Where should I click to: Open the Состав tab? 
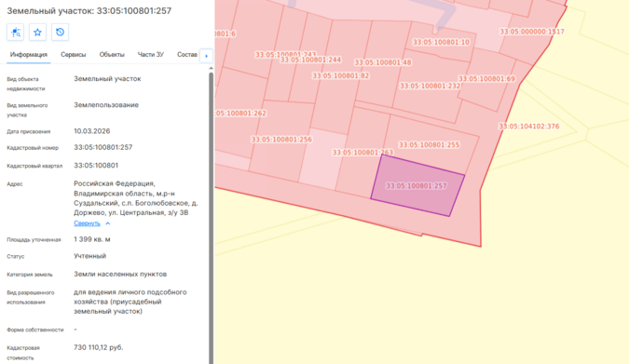click(187, 55)
